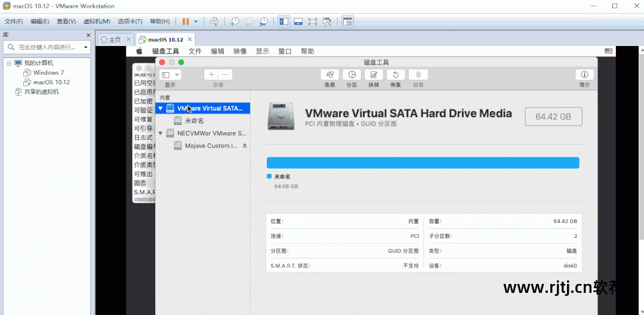This screenshot has width=644, height=315.
Task: Open the macOS 帮助 menu
Action: [307, 51]
